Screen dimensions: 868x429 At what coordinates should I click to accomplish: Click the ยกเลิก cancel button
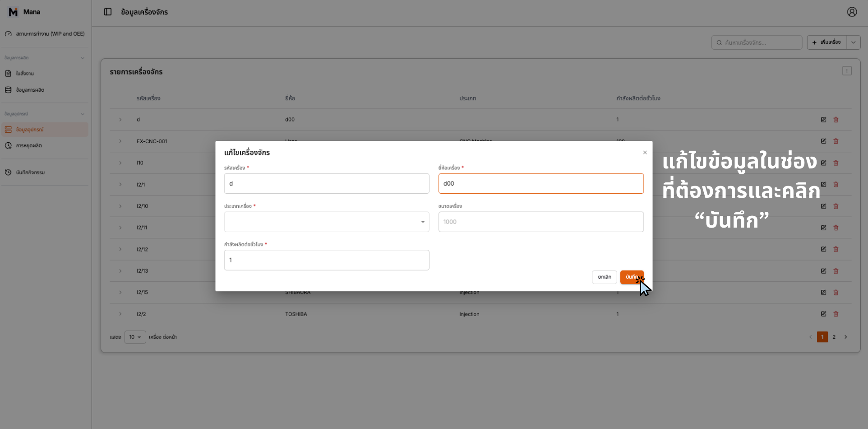(604, 277)
